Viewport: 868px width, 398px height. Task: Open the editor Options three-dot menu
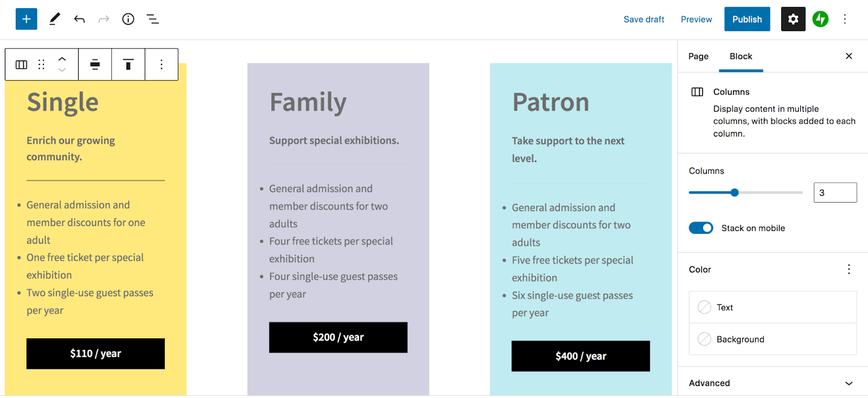[x=845, y=19]
